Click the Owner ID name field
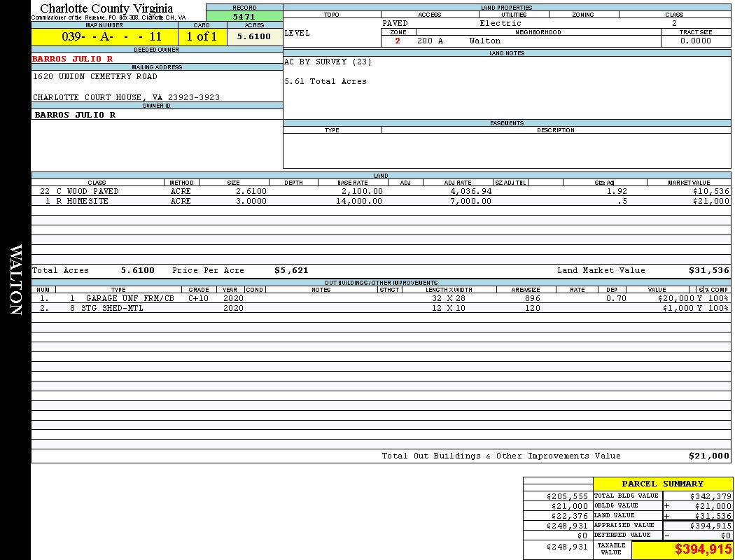 75,114
